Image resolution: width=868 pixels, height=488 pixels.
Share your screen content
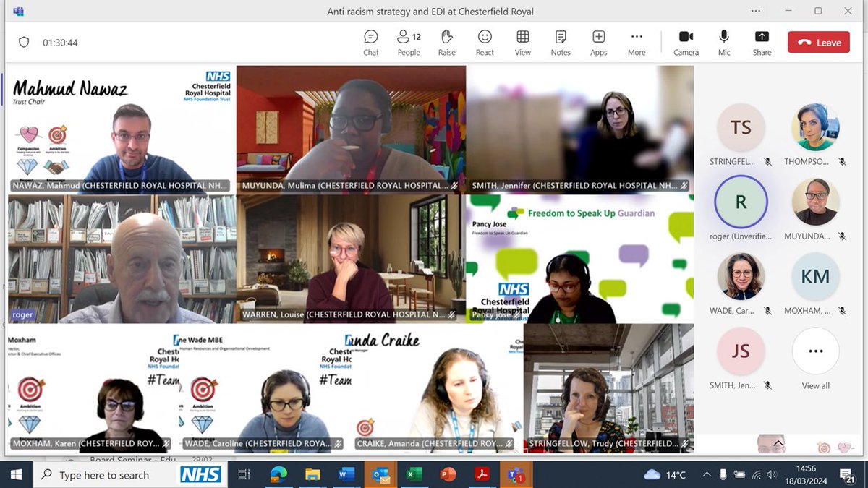click(762, 43)
